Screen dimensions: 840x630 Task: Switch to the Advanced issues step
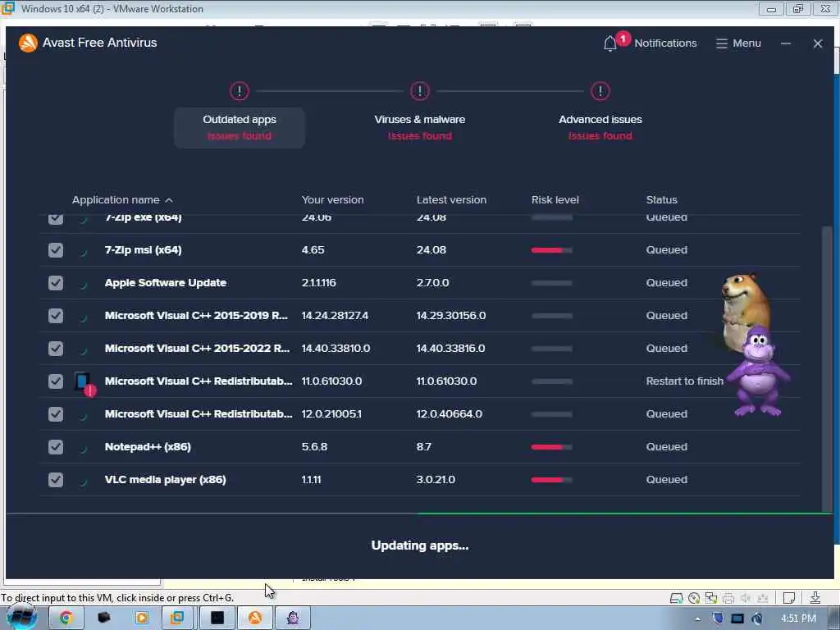(x=600, y=127)
